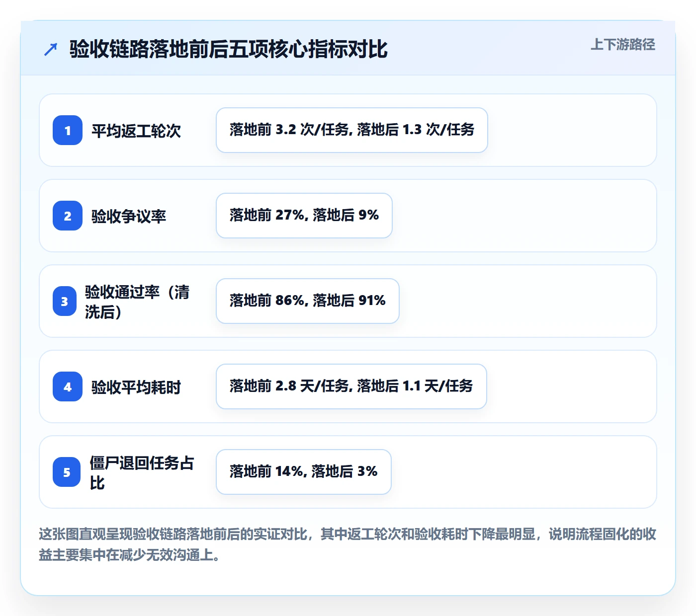Viewport: 696px width, 616px height.
Task: Click the value box 落地前 86%, 落地后 91%
Action: coord(308,301)
